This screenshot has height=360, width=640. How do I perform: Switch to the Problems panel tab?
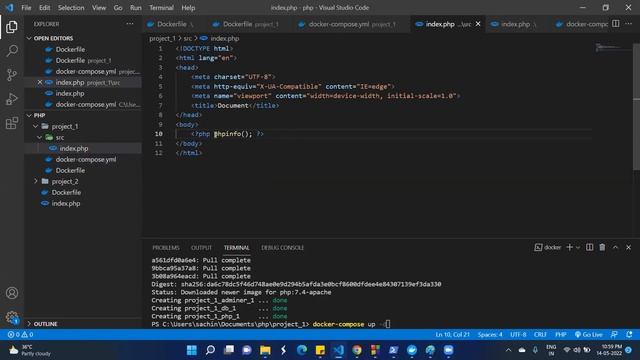[166, 248]
